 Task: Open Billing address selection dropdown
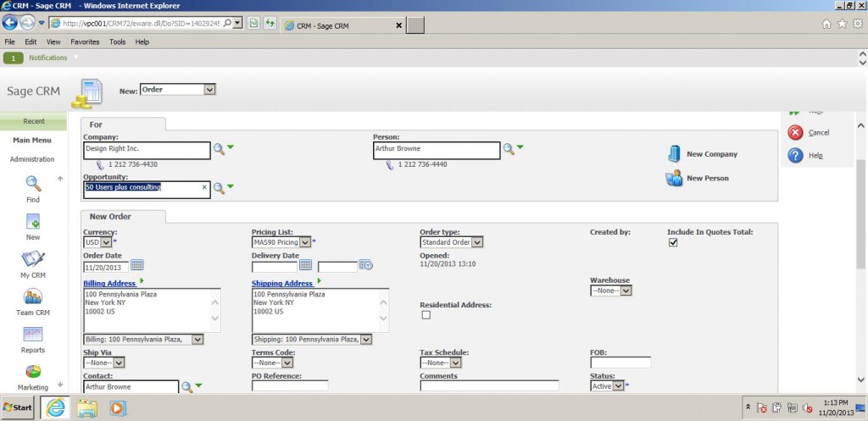pyautogui.click(x=143, y=340)
